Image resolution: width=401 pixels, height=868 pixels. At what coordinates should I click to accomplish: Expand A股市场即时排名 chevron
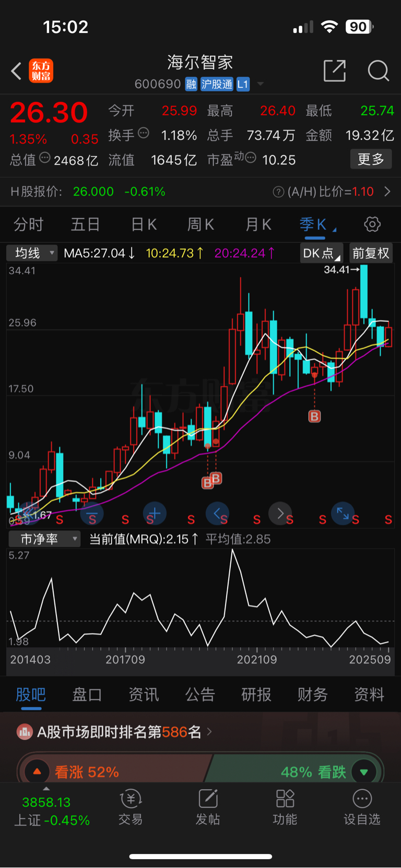coord(209,732)
